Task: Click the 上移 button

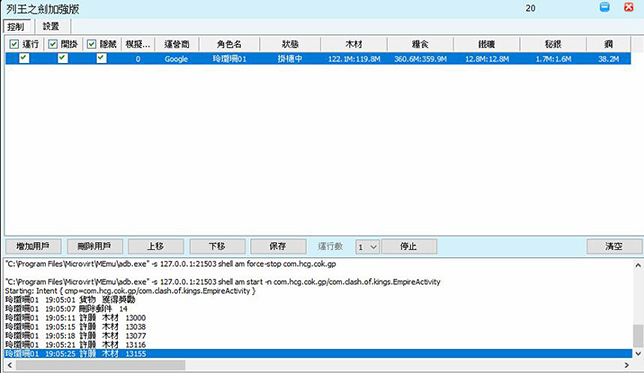Action: point(156,246)
